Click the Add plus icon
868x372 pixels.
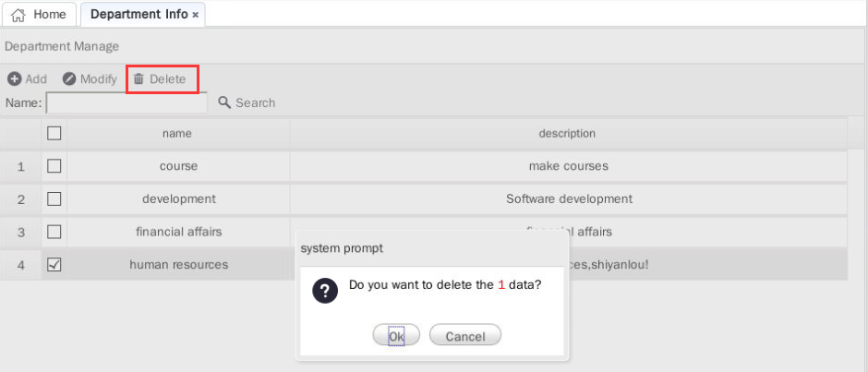15,79
